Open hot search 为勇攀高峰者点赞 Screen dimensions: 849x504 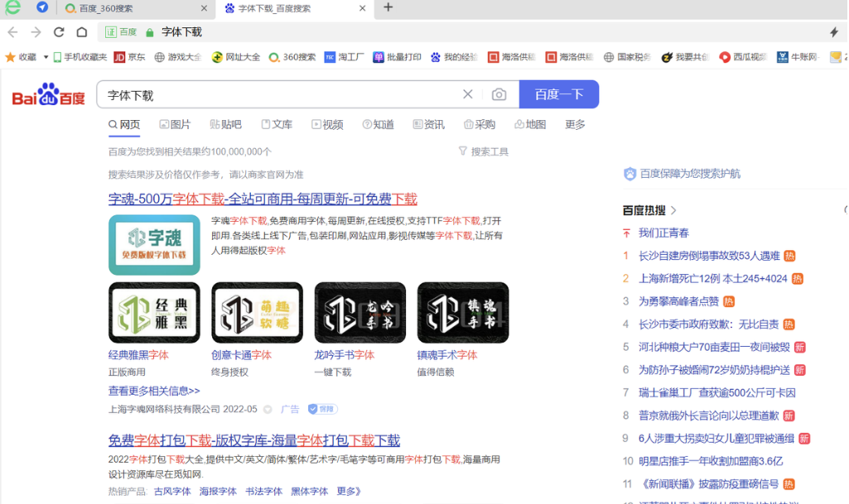tap(678, 302)
